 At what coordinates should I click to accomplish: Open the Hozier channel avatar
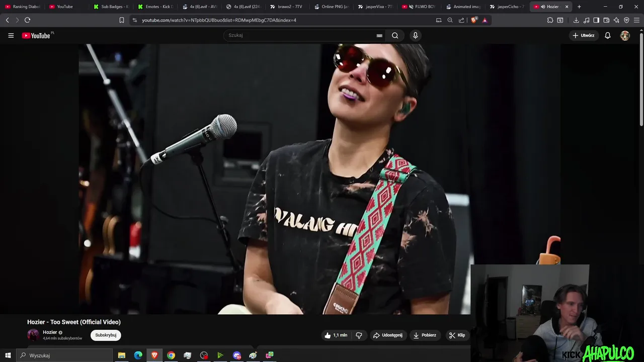(x=33, y=335)
